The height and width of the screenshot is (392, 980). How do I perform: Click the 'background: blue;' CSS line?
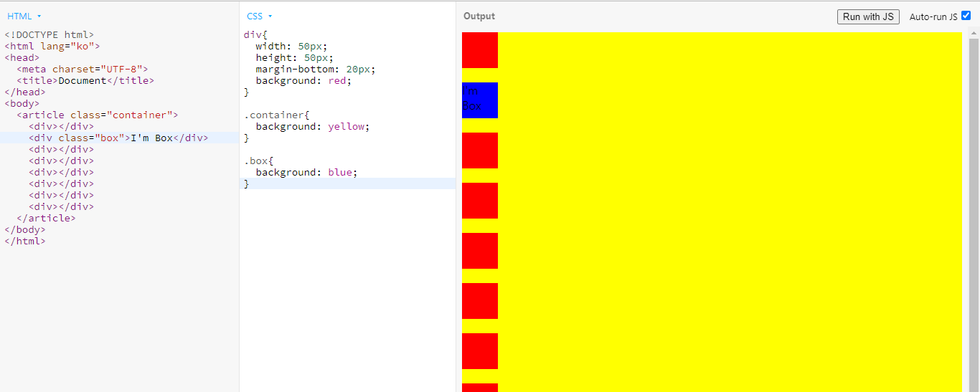(x=307, y=172)
